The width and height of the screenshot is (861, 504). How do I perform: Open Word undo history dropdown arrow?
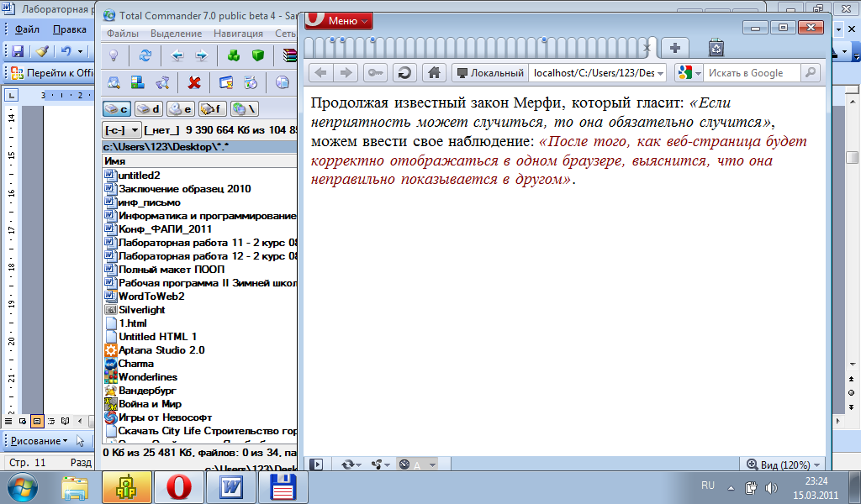(80, 51)
